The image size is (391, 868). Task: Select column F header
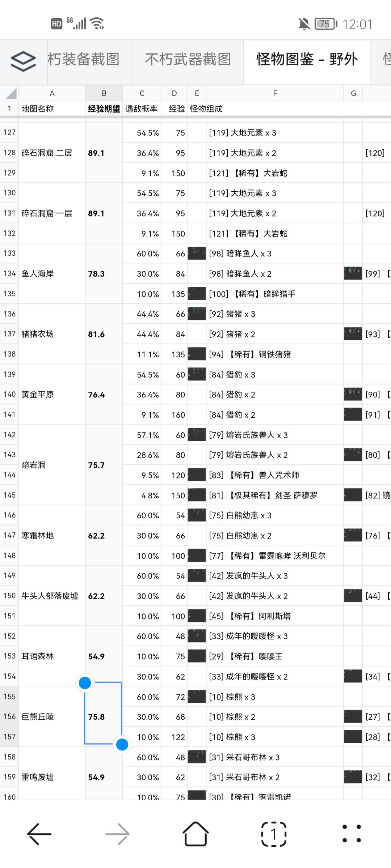(x=275, y=93)
